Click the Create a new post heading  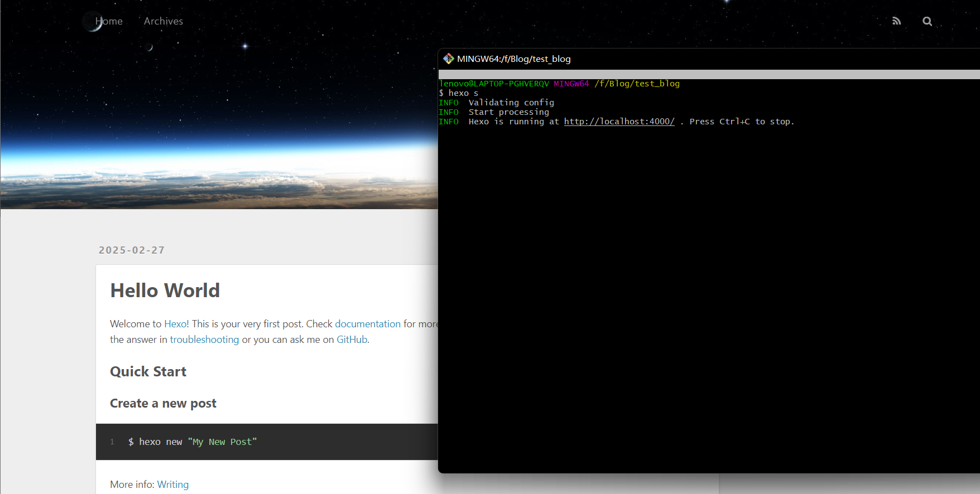(163, 404)
